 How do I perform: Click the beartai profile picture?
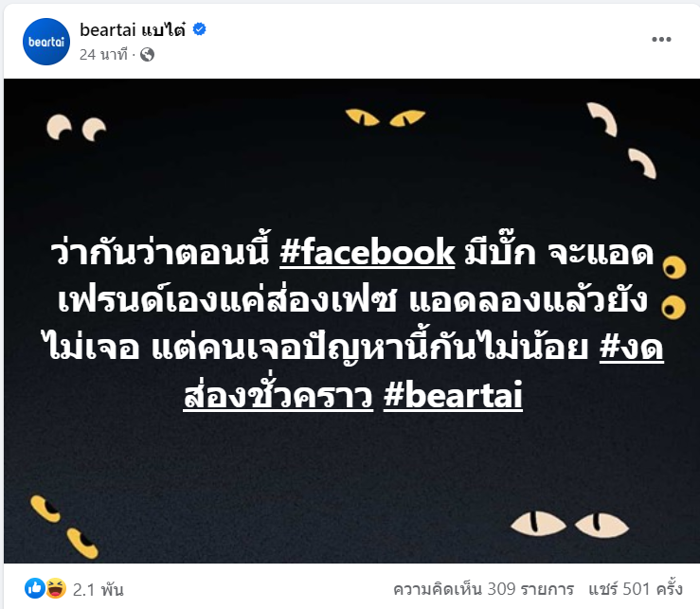pos(46,42)
